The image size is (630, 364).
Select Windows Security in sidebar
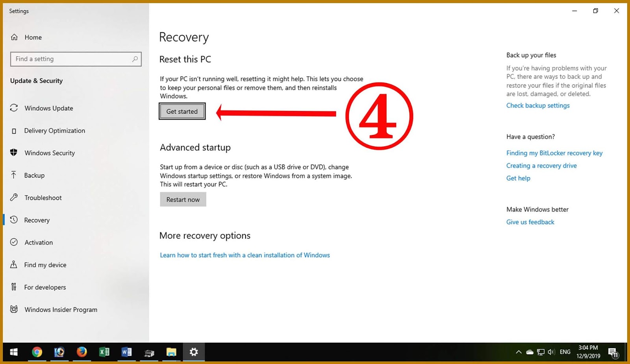50,153
